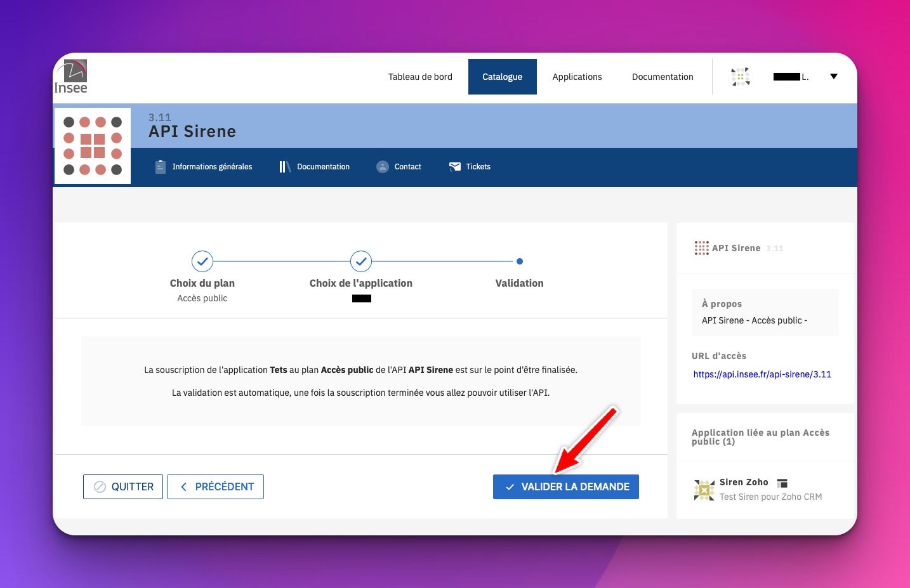Click the Choix du plan checkmark step

202,261
